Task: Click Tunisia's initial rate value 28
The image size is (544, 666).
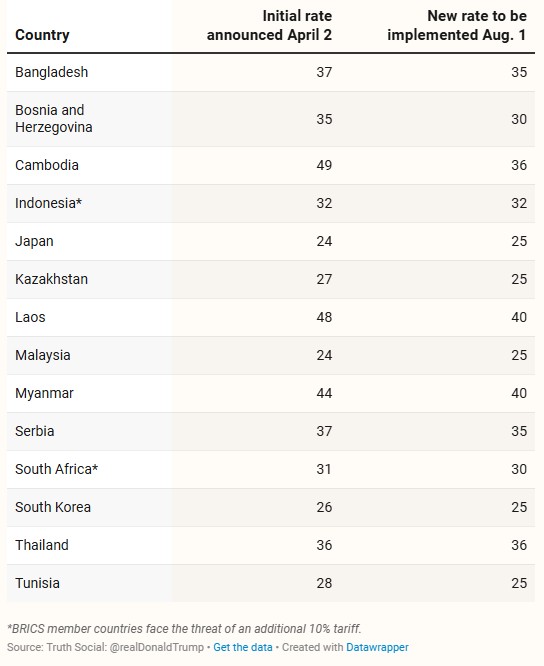Action: (x=324, y=583)
